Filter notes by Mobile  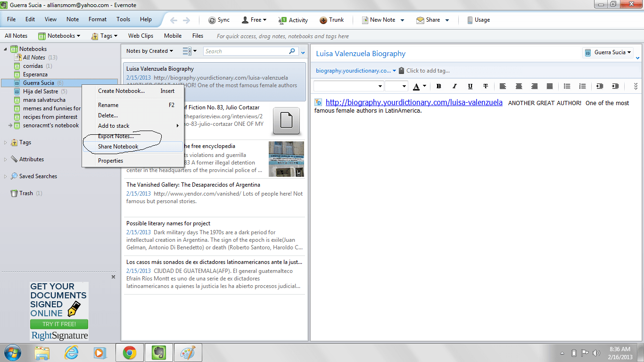173,36
